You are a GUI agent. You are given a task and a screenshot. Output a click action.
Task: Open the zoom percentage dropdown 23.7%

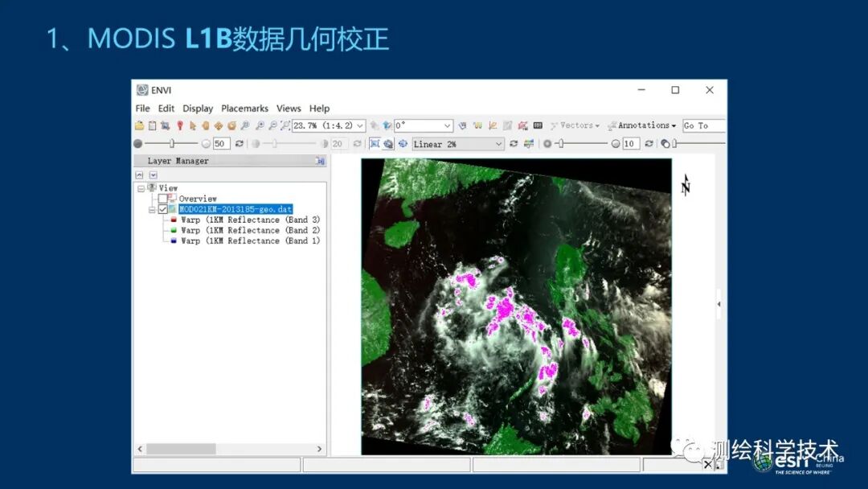(x=360, y=125)
